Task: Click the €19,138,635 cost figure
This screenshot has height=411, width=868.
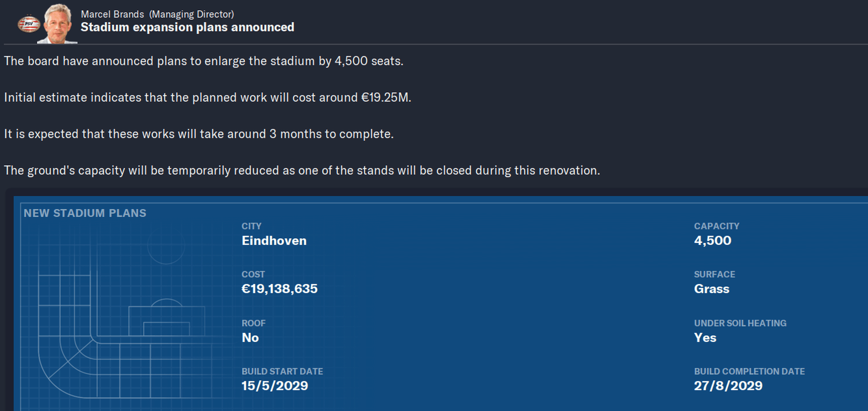Action: click(x=279, y=289)
